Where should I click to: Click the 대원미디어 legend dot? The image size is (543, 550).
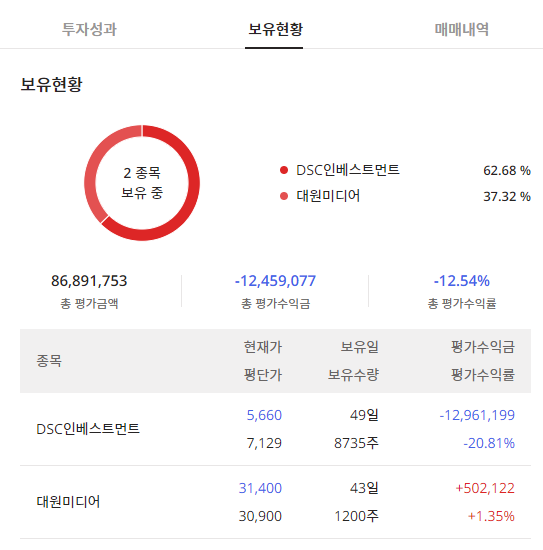(x=284, y=196)
